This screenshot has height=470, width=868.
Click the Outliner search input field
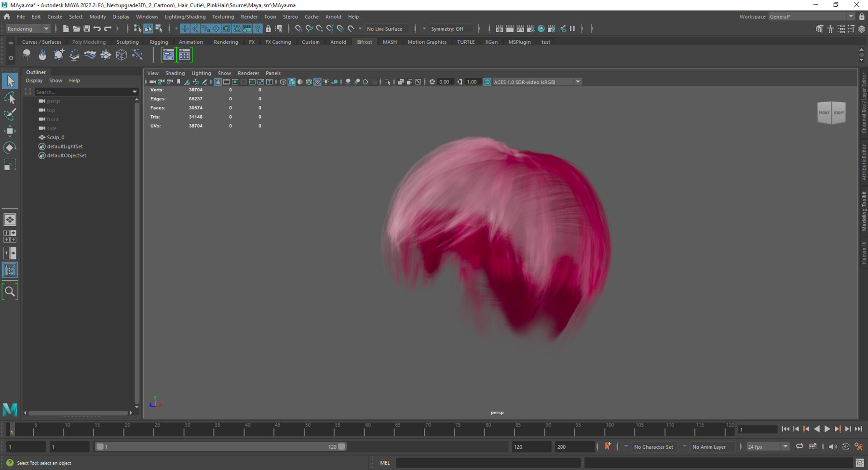[x=82, y=92]
